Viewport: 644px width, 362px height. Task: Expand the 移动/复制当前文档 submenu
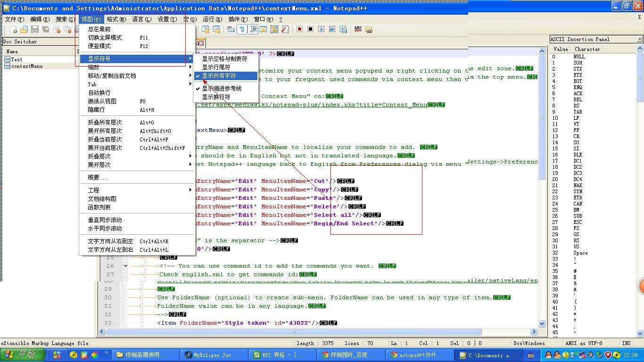(137, 76)
